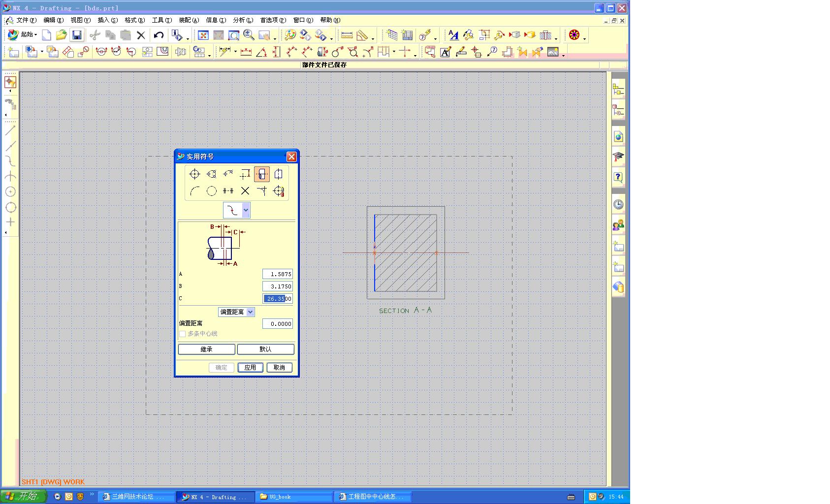Click the Angular Dimension icon
This screenshot has width=830, height=504.
click(x=261, y=52)
